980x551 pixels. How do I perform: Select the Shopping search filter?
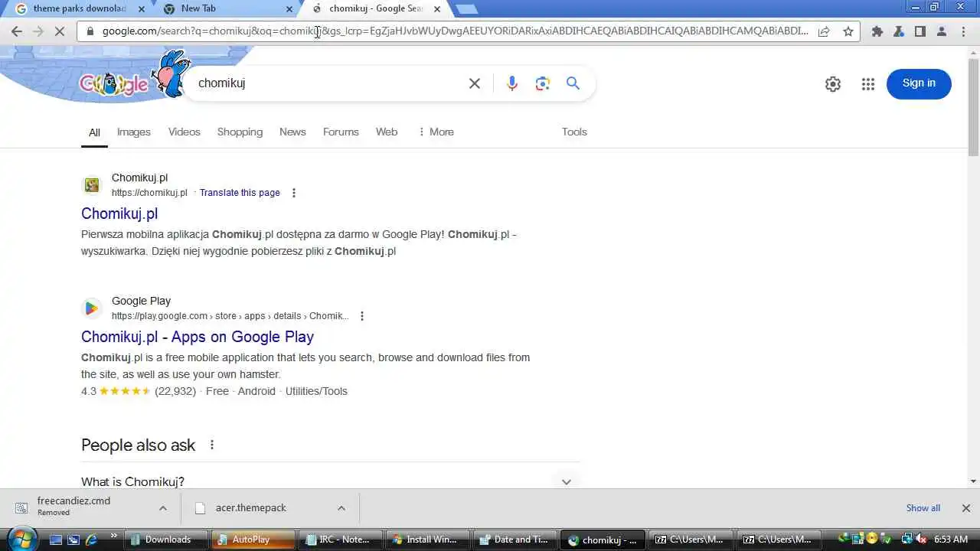(x=240, y=132)
